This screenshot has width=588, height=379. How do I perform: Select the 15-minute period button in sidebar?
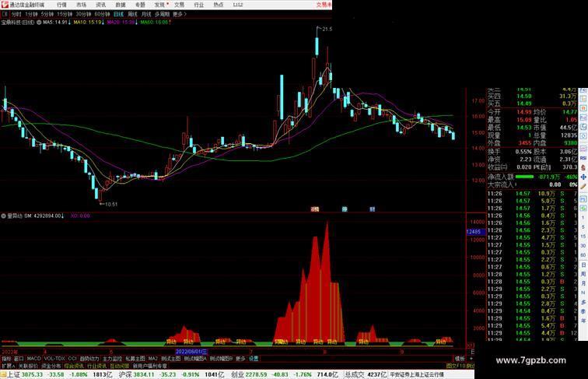(583, 237)
